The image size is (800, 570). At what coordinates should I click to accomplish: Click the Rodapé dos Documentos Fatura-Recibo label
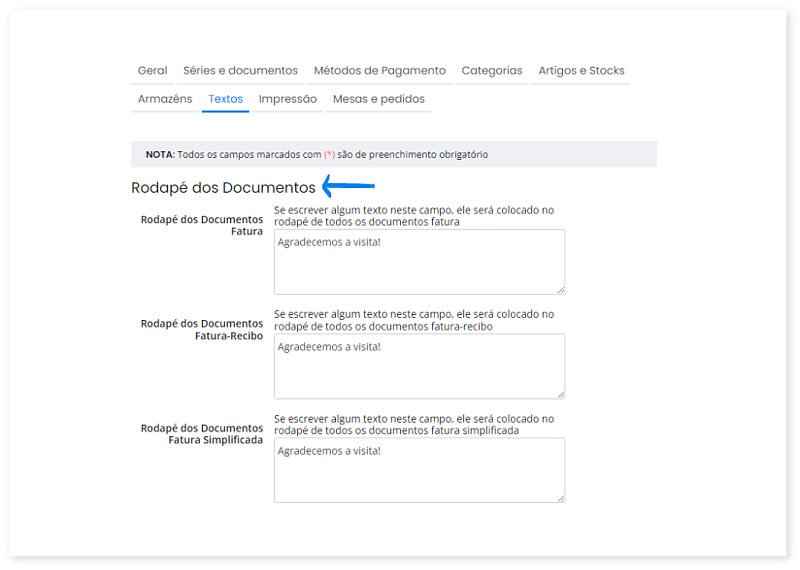202,330
